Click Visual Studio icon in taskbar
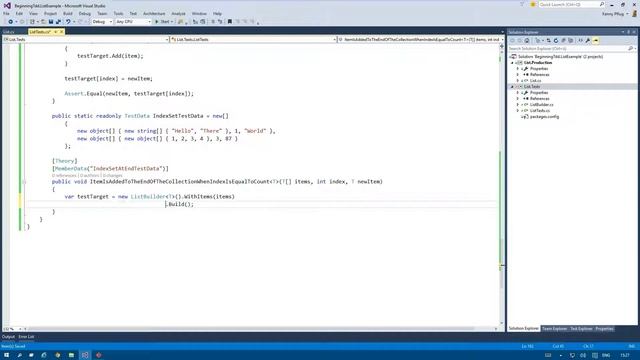This screenshot has height=360, width=640. pyautogui.click(x=85, y=355)
